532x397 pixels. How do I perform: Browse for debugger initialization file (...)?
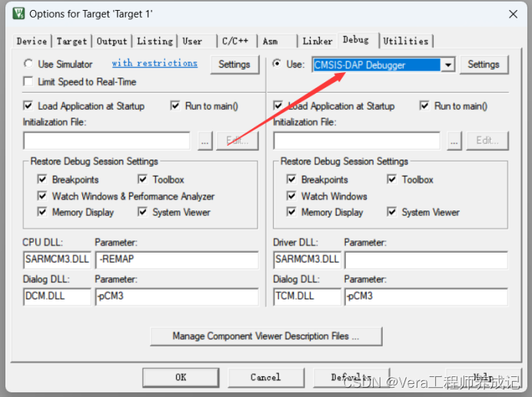click(454, 141)
